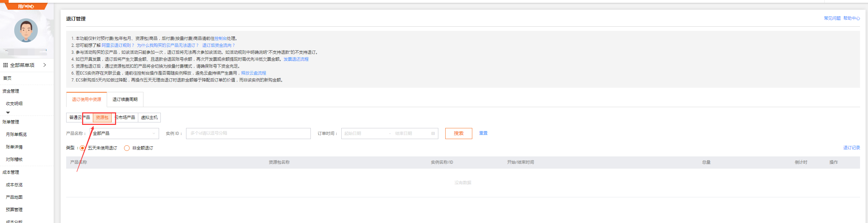Click the 退订管理 page title
The width and height of the screenshot is (868, 223).
(x=76, y=19)
